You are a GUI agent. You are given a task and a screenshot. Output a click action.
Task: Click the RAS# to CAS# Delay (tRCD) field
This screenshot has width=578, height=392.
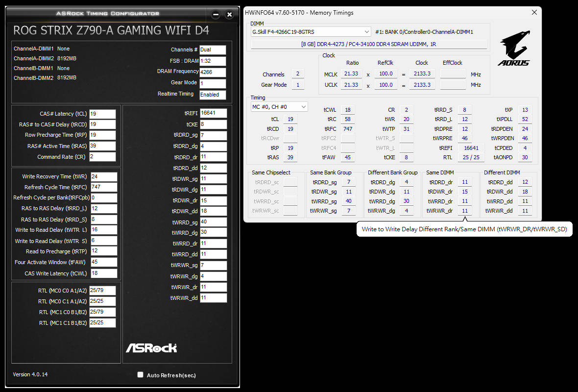click(x=102, y=124)
